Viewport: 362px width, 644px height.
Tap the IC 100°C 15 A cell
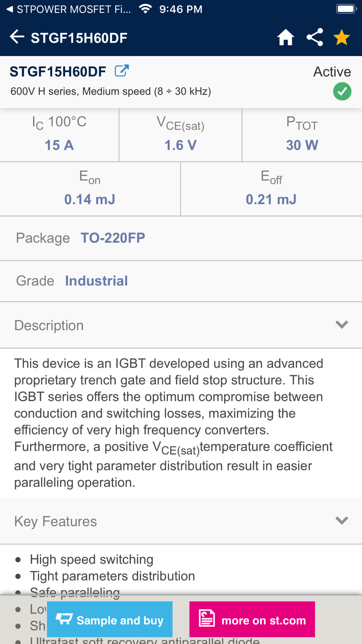tap(59, 135)
